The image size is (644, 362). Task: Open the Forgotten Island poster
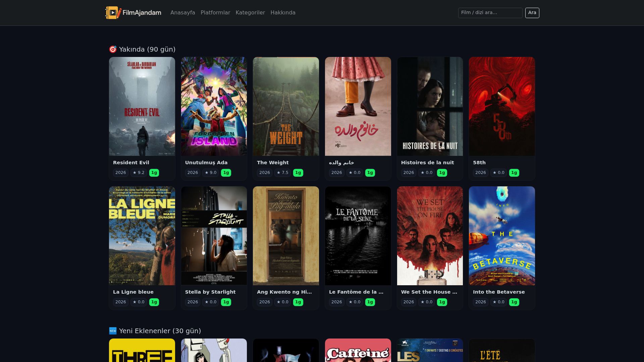point(214,106)
